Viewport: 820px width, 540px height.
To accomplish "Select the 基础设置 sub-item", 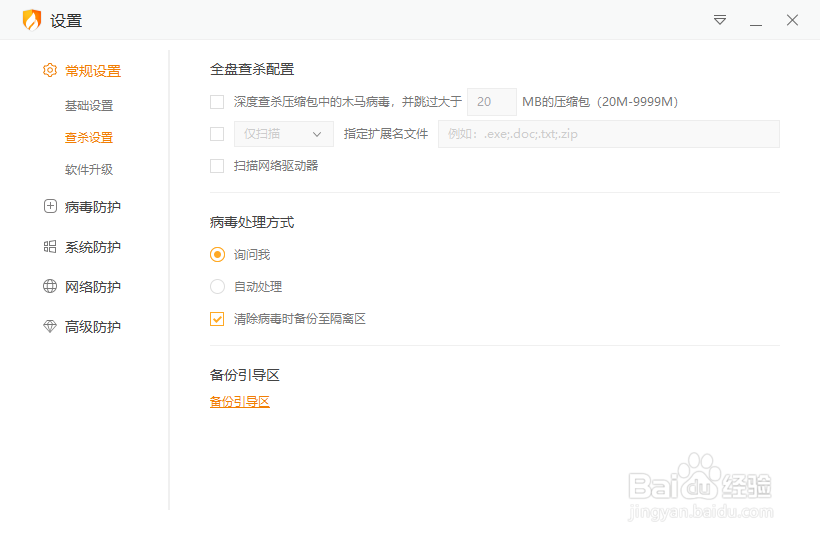I will (x=89, y=106).
